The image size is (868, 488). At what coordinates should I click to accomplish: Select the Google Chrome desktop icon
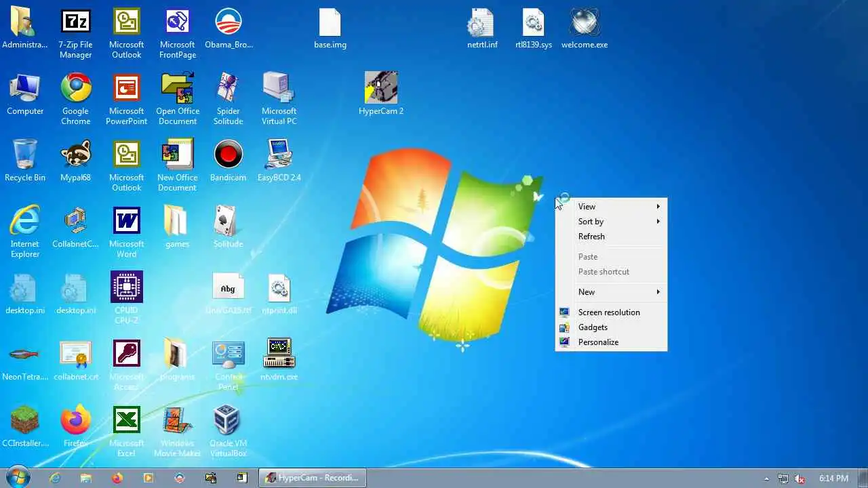(76, 99)
